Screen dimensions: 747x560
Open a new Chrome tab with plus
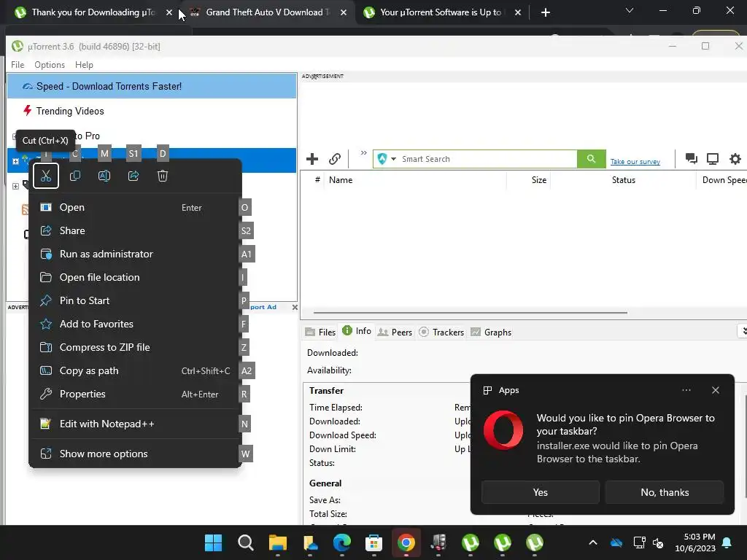coord(546,12)
